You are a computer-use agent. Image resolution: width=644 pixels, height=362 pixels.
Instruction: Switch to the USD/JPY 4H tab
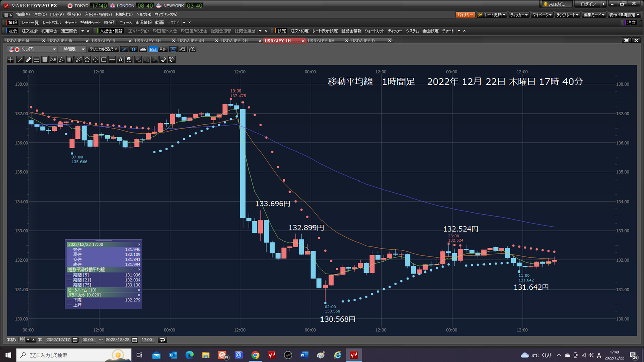[191, 40]
